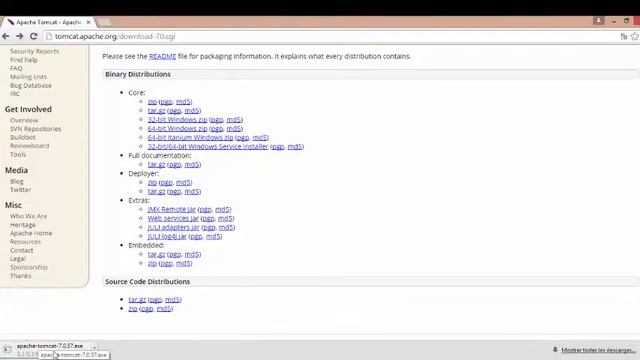Open Who We Are sidebar link
Image resolution: width=640 pixels, height=360 pixels.
click(x=29, y=216)
